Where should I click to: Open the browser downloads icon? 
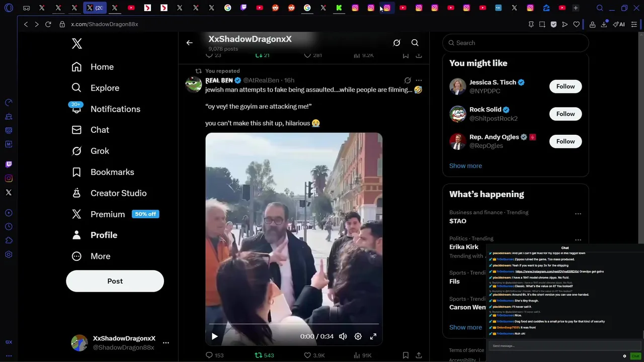click(x=604, y=24)
